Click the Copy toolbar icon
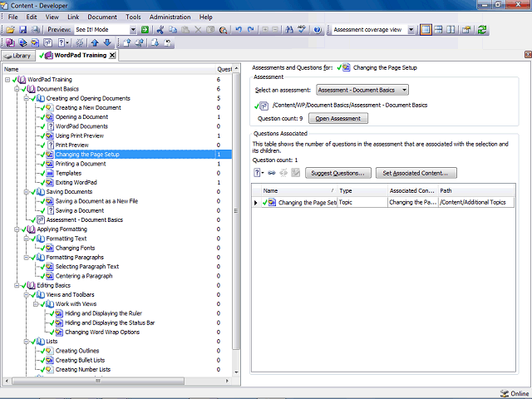This screenshot has height=399, width=532. [x=173, y=30]
